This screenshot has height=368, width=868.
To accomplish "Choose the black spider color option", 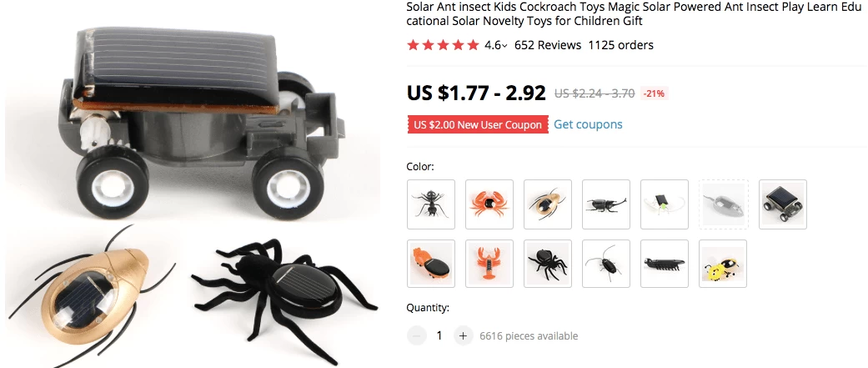I will pyautogui.click(x=548, y=263).
